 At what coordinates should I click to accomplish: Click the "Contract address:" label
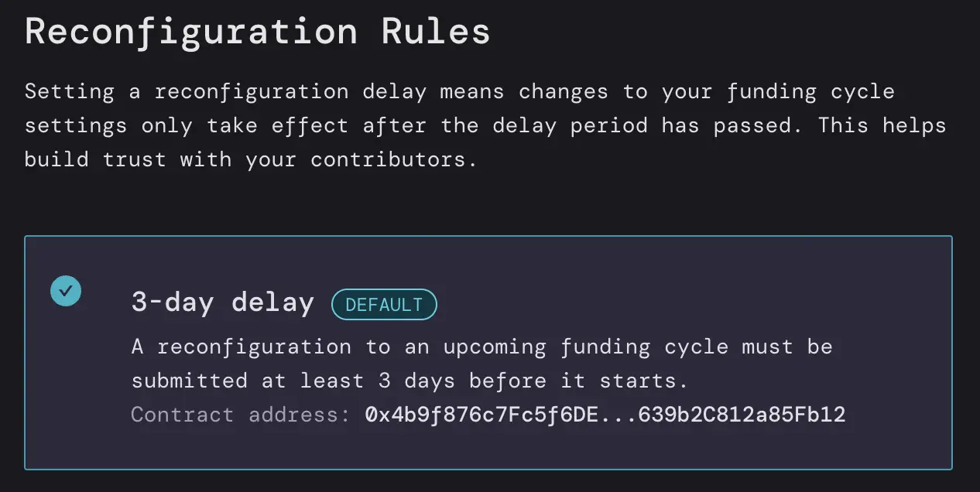click(x=240, y=415)
